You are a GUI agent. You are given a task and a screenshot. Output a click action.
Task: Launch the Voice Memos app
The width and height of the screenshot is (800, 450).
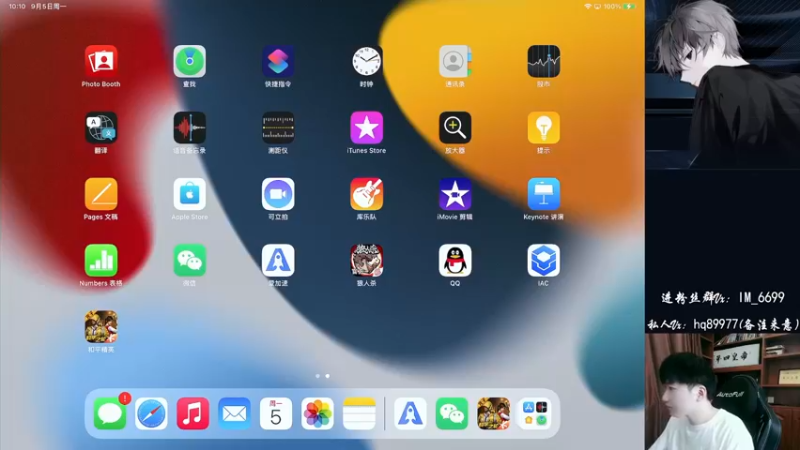coord(189,128)
